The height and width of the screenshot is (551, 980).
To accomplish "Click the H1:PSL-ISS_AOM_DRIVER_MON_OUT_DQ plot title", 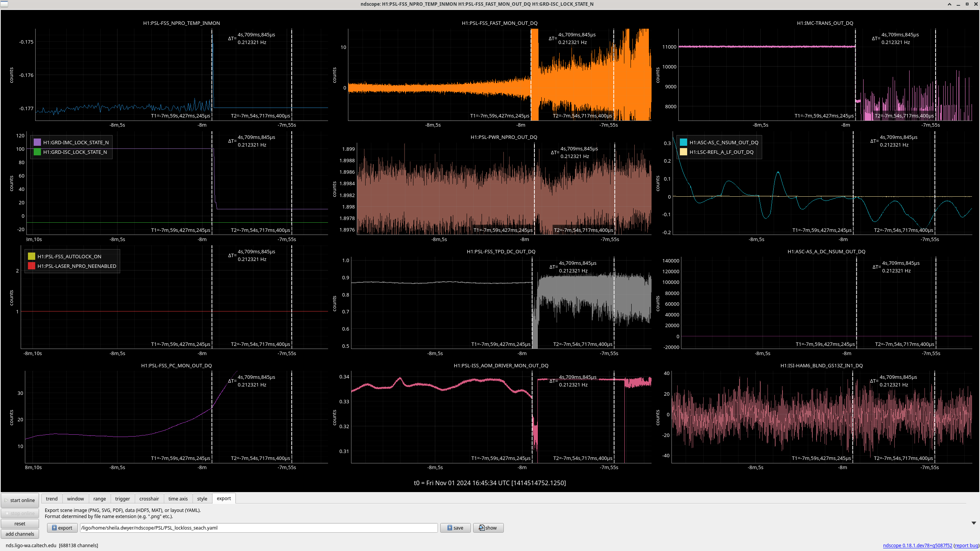I will point(501,365).
